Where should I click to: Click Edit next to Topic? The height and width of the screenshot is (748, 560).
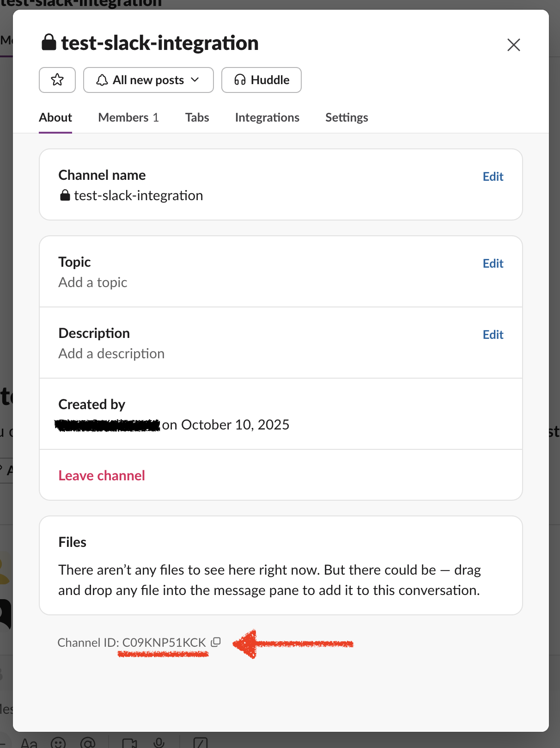(x=493, y=264)
